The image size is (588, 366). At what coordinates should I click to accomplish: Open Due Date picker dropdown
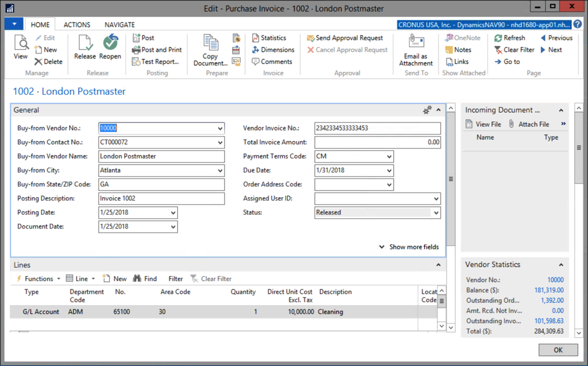[389, 171]
